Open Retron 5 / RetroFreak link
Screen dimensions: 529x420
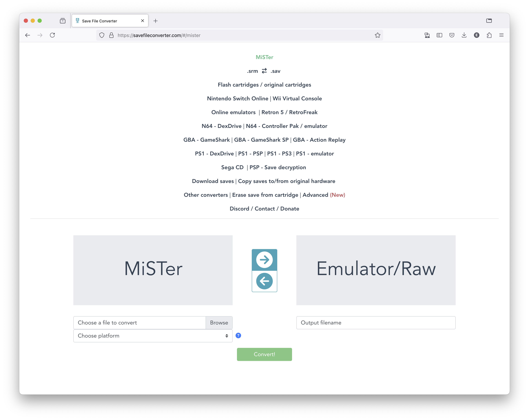(289, 112)
